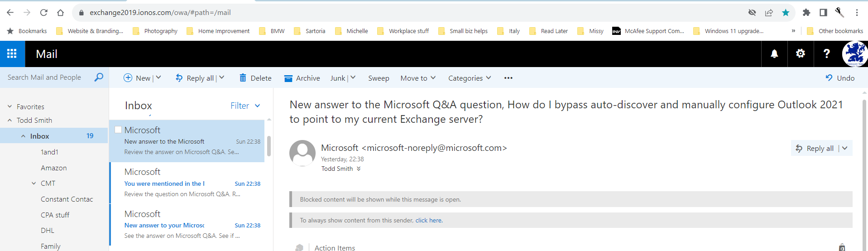
Task: Open the DHL folder
Action: click(47, 230)
